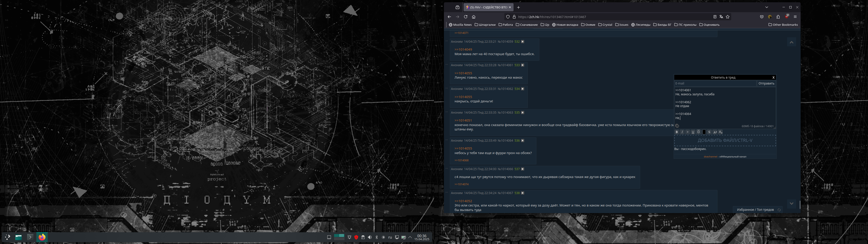Insert quote marker in reply form
The image size is (868, 244).
(x=687, y=132)
